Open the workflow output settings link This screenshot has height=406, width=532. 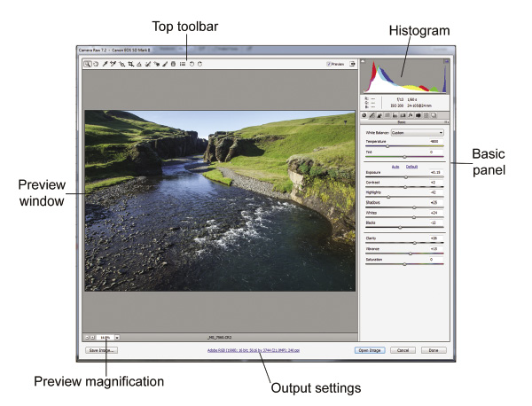click(x=253, y=350)
